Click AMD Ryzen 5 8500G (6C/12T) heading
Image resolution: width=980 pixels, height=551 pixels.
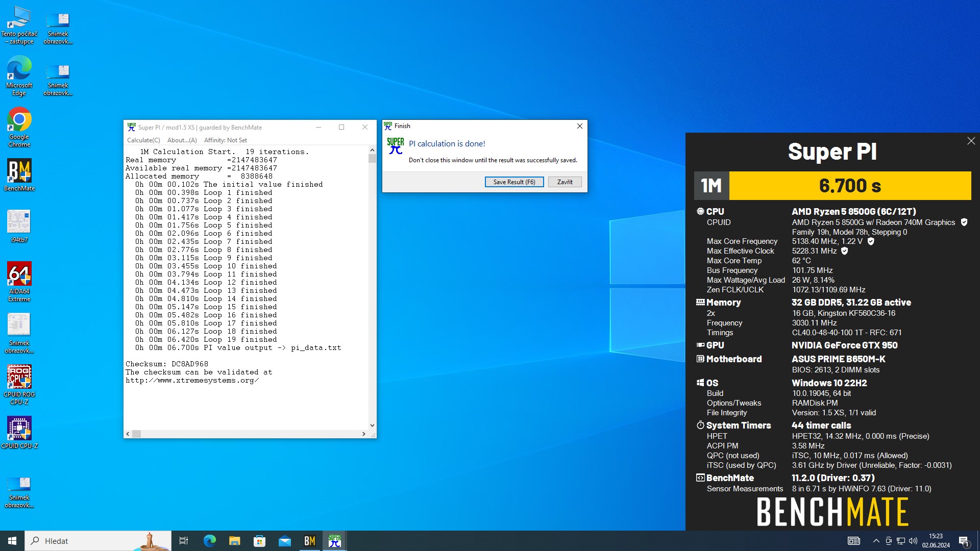[854, 211]
